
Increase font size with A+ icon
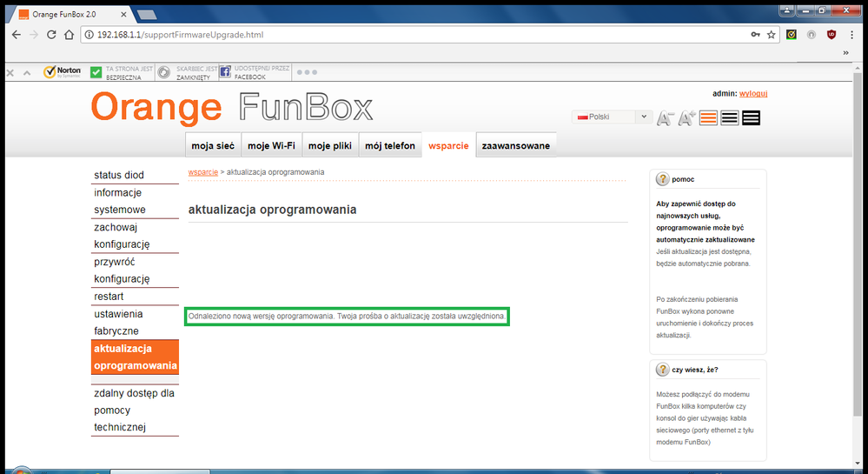(x=686, y=118)
